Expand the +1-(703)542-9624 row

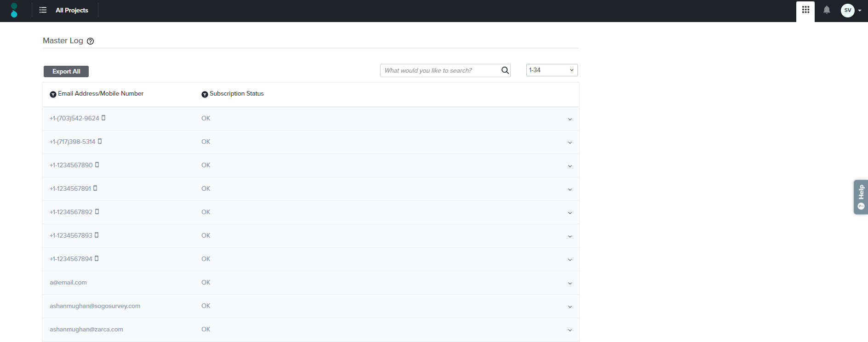[570, 119]
